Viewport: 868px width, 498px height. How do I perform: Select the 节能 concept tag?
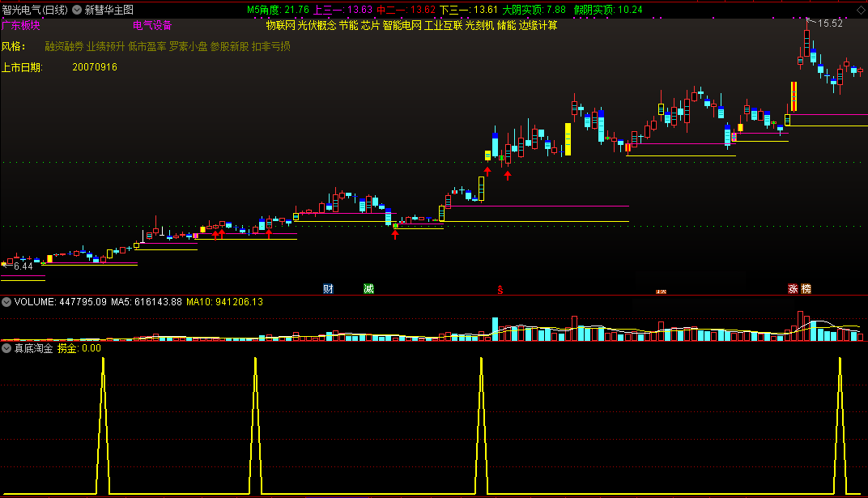click(349, 25)
